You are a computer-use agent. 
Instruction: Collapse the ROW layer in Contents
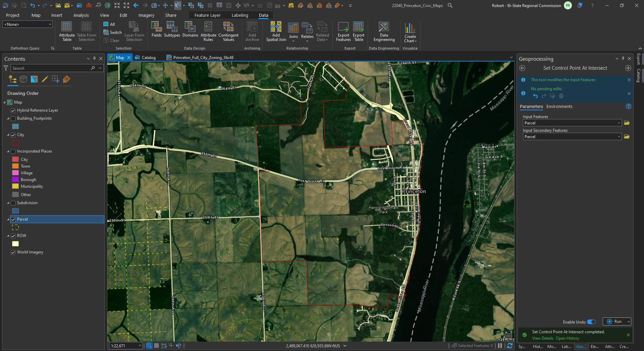click(8, 235)
